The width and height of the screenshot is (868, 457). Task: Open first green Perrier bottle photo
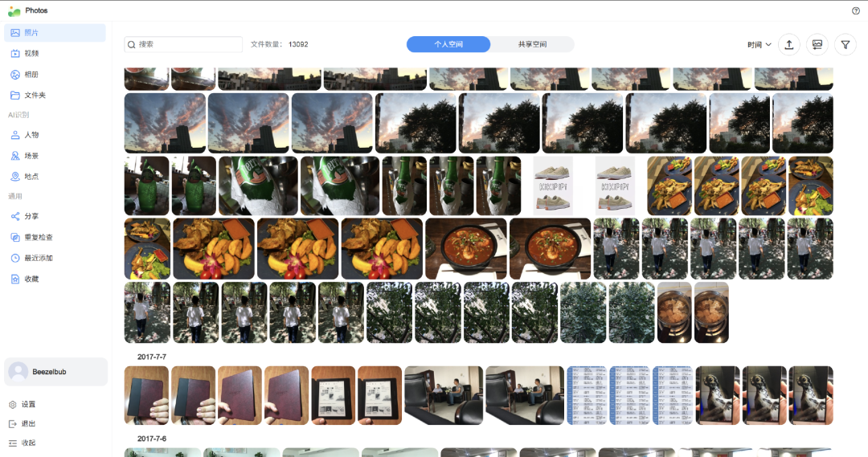pyautogui.click(x=147, y=186)
